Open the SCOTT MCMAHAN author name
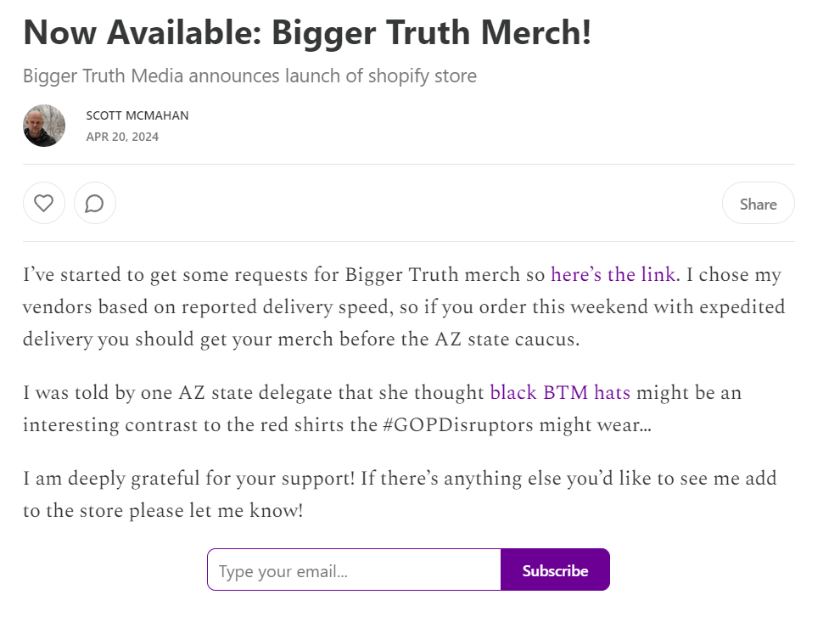 click(137, 115)
